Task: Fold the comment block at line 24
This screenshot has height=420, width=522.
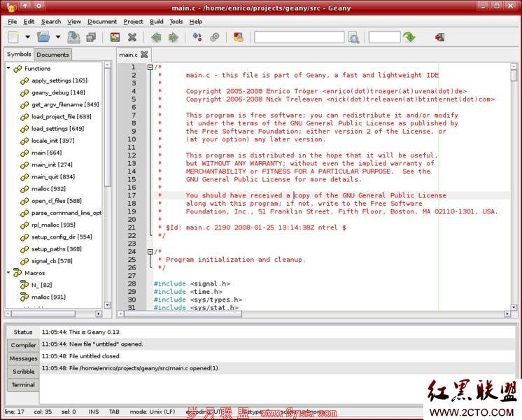Action: point(150,252)
